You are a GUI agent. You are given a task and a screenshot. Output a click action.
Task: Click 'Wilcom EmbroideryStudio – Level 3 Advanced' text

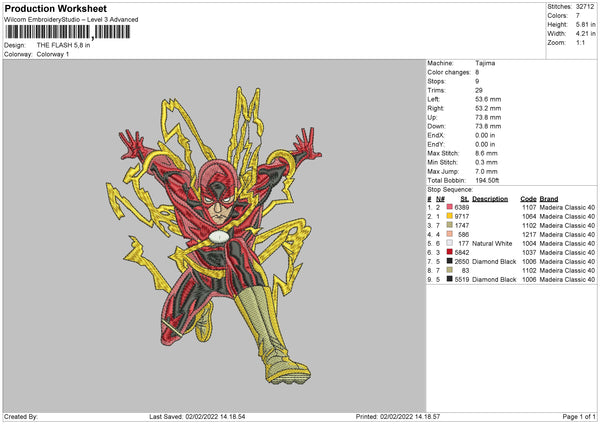click(71, 20)
